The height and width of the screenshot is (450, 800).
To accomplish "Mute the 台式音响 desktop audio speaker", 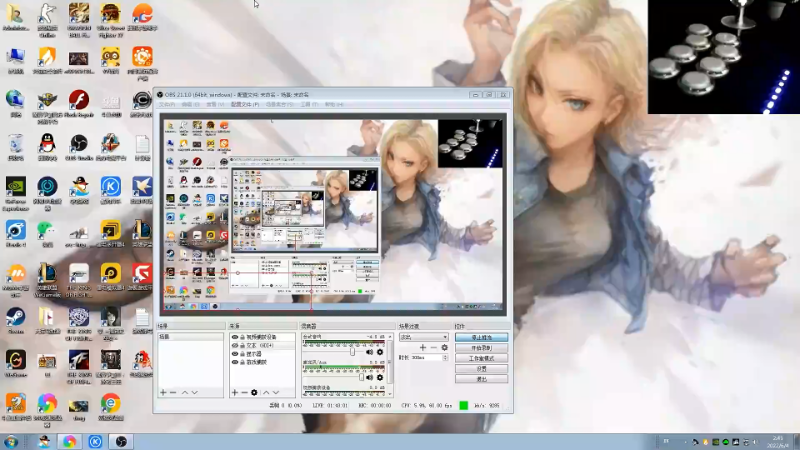I will 369,352.
